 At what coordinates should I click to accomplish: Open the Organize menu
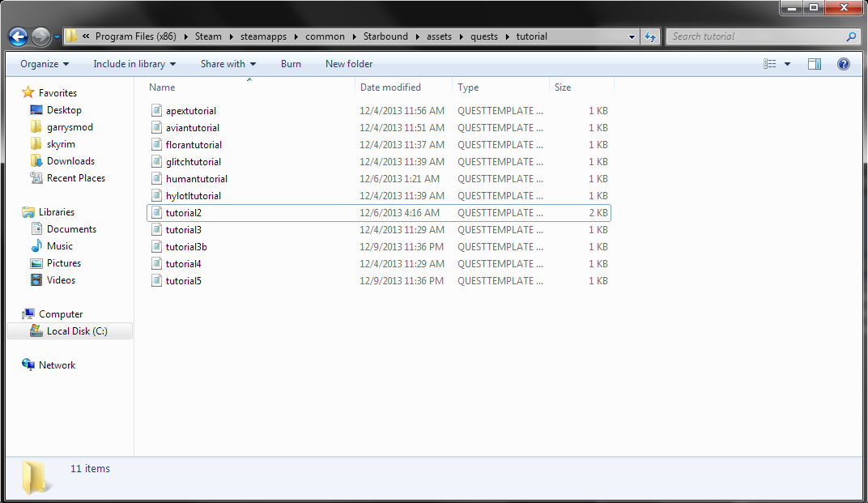[45, 64]
